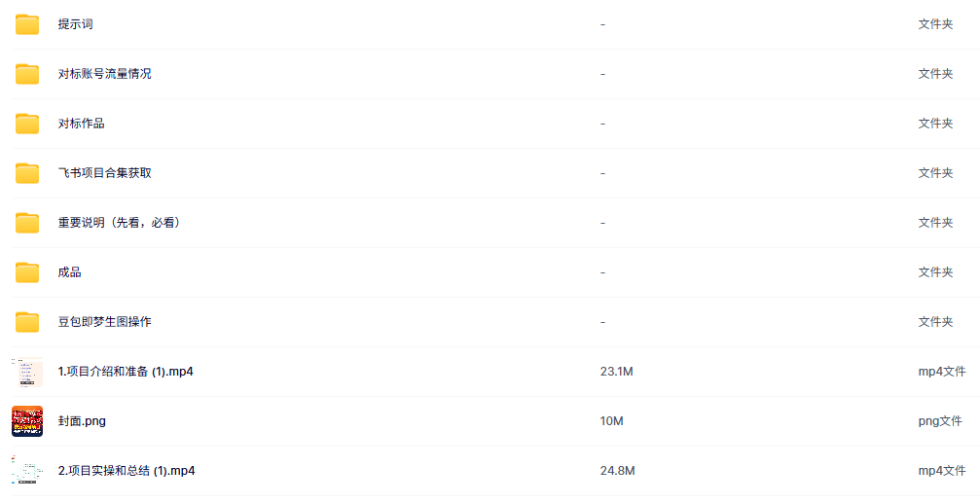980x503 pixels.
Task: Click the video thumbnail for 1.项目介绍和准备 (1).mp4
Action: (27, 372)
